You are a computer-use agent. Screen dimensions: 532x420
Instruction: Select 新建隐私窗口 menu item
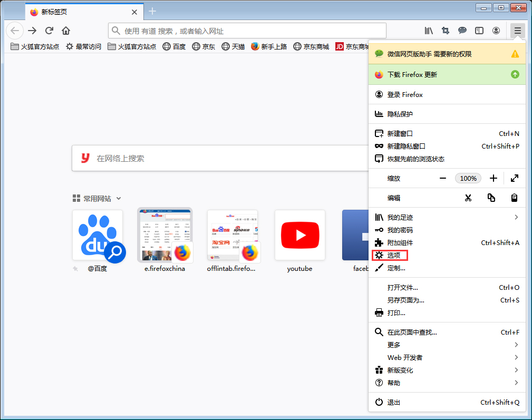406,146
